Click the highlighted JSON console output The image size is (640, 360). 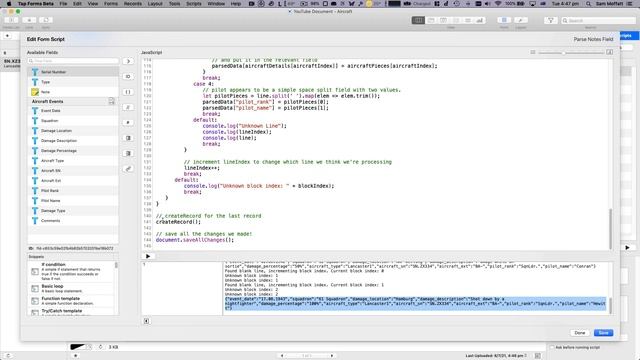(415, 304)
